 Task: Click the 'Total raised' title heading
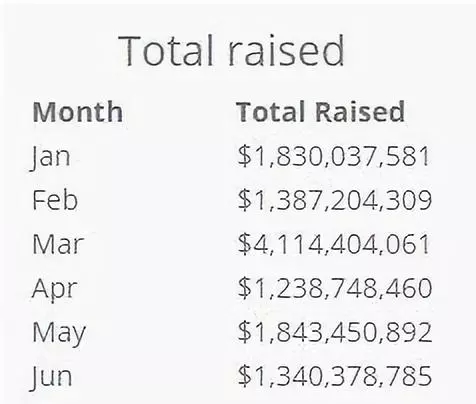click(x=231, y=51)
